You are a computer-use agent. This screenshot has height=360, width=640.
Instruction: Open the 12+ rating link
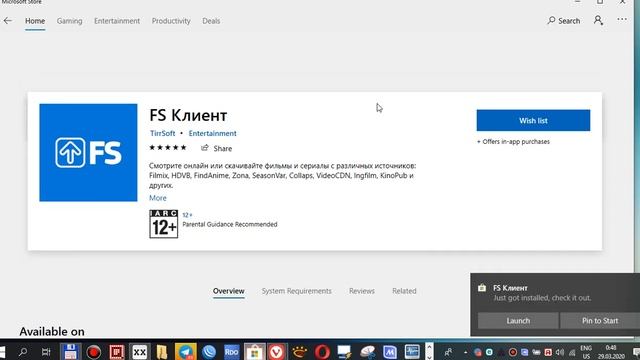coord(187,215)
